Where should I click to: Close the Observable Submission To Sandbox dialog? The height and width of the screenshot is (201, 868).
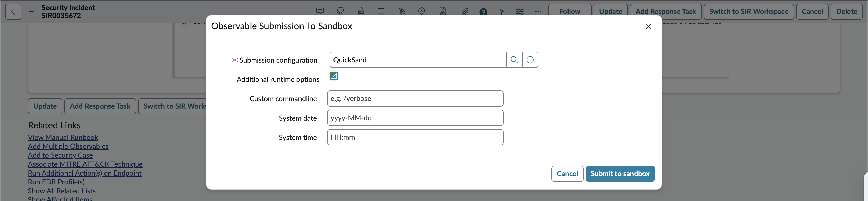(649, 26)
